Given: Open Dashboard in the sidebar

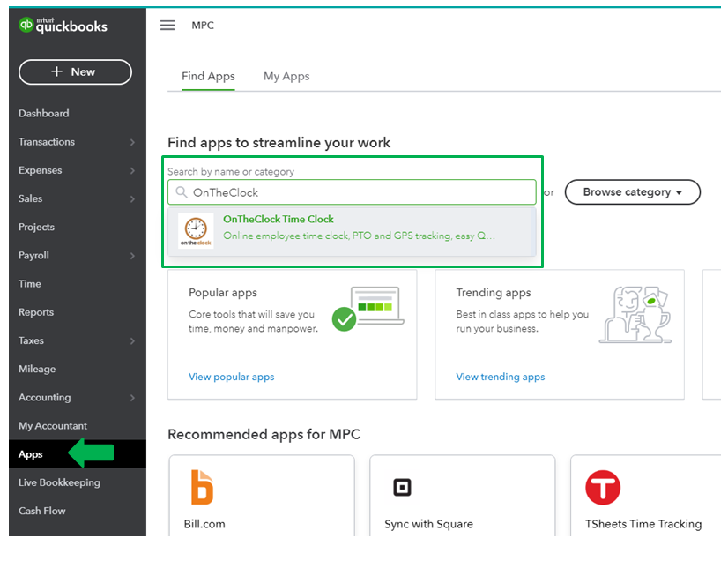Looking at the screenshot, I should tap(44, 114).
